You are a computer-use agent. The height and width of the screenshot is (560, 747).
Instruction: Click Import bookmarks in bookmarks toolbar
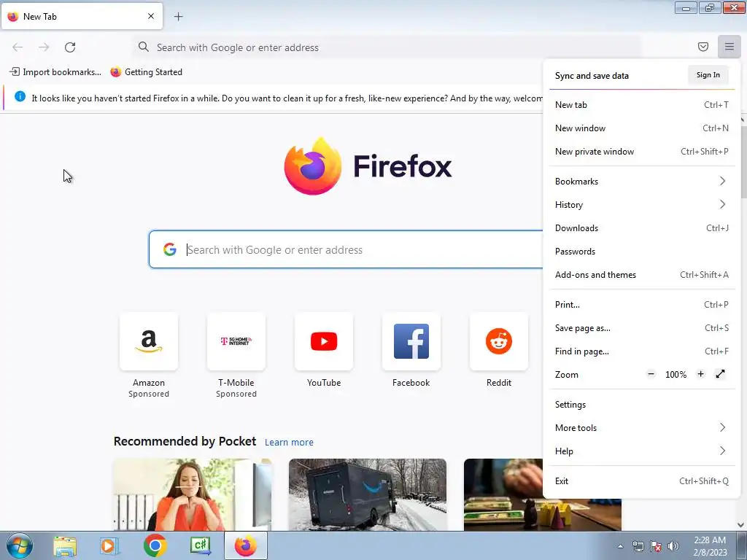pos(55,72)
